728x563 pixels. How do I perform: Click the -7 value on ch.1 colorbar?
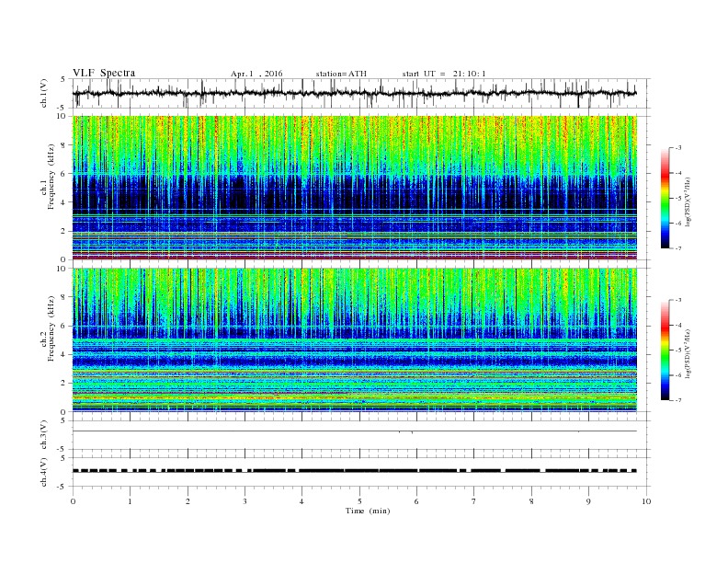(678, 248)
